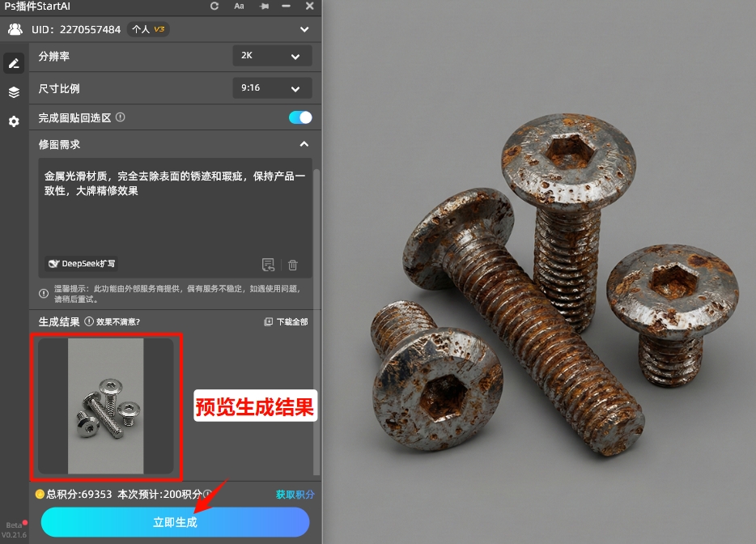This screenshot has width=756, height=544.
Task: Open the layers panel in left sidebar
Action: pos(13,91)
